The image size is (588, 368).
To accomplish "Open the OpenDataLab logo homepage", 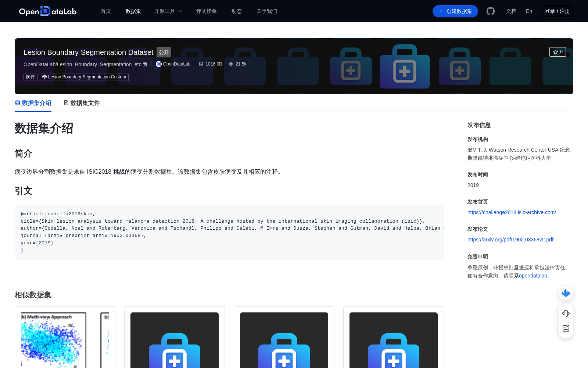I will click(x=48, y=11).
